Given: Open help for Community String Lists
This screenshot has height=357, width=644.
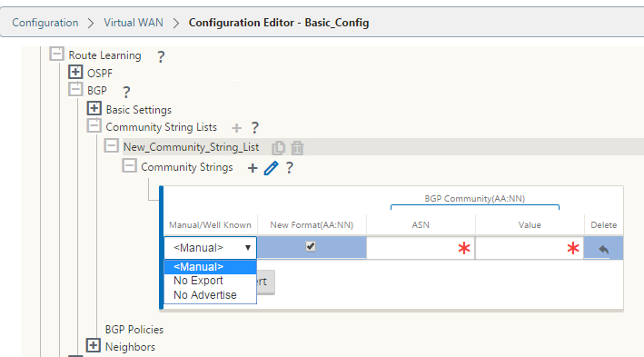Looking at the screenshot, I should click(x=255, y=128).
